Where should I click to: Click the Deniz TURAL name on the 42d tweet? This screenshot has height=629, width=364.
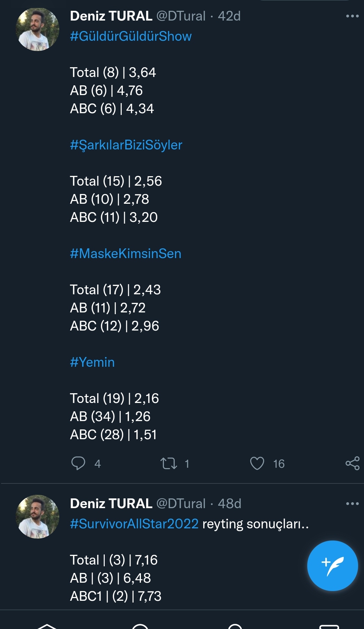point(111,16)
